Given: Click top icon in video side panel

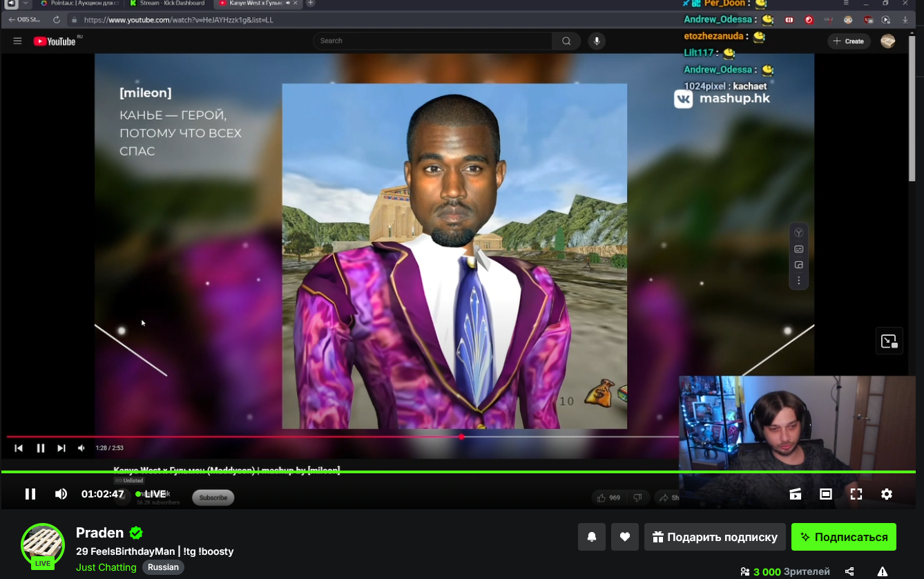Looking at the screenshot, I should (x=799, y=233).
